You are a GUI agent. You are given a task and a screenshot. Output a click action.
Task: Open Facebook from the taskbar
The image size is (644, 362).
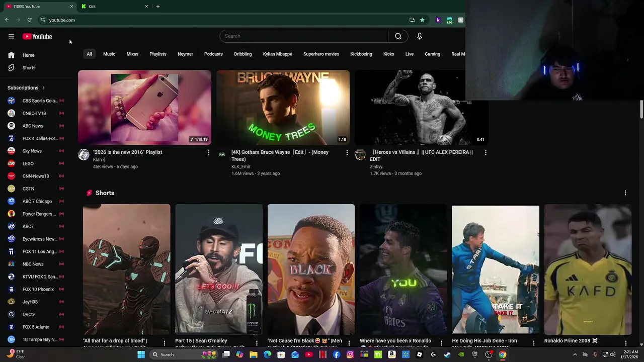click(x=337, y=354)
